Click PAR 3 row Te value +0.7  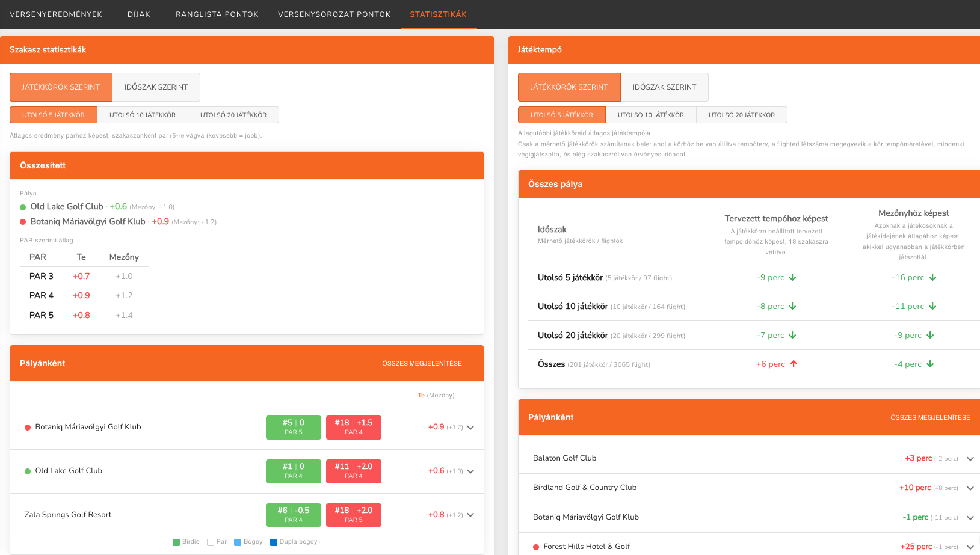81,276
